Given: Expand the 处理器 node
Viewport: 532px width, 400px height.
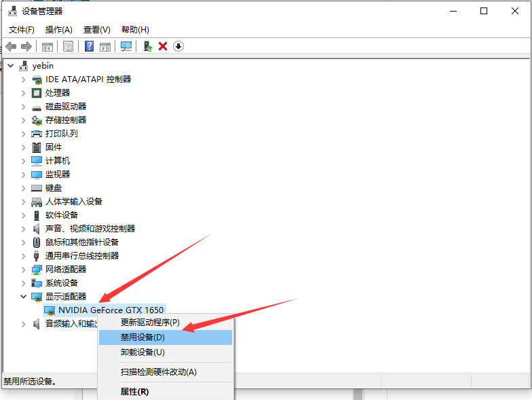Looking at the screenshot, I should click(23, 93).
